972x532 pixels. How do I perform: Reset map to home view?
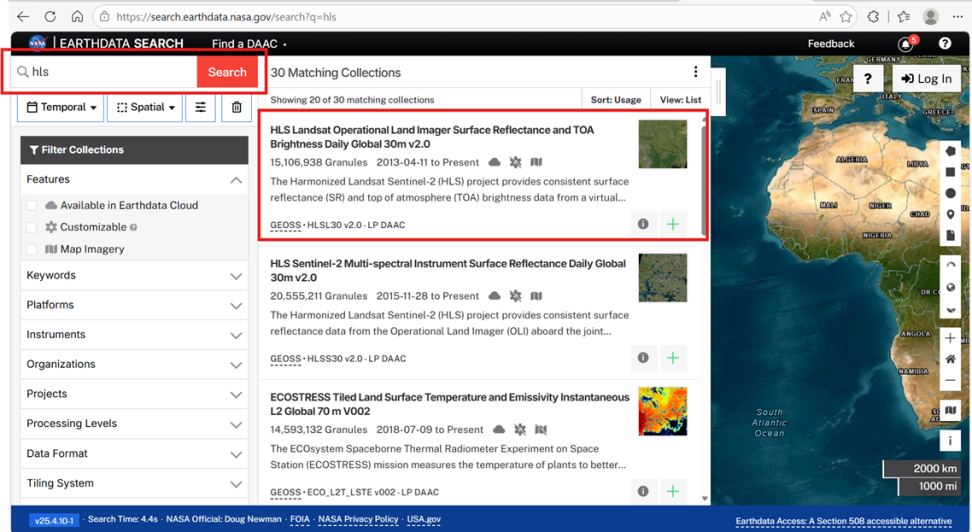click(x=950, y=360)
